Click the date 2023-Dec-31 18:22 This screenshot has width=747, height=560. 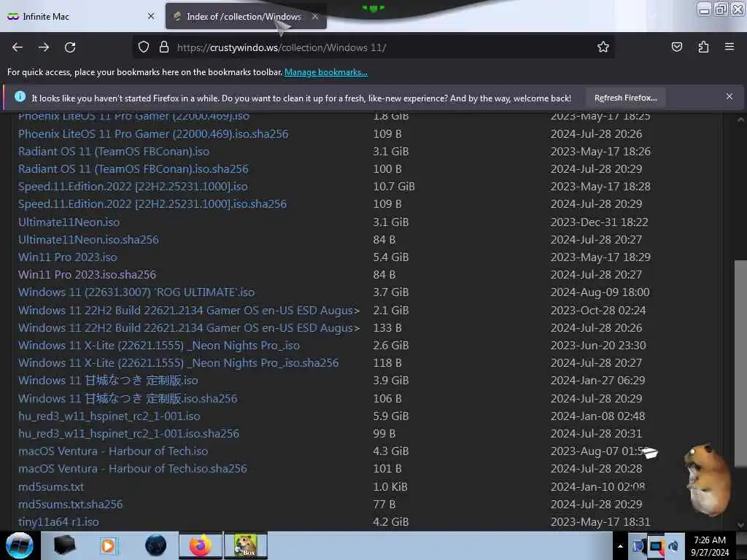[599, 222]
